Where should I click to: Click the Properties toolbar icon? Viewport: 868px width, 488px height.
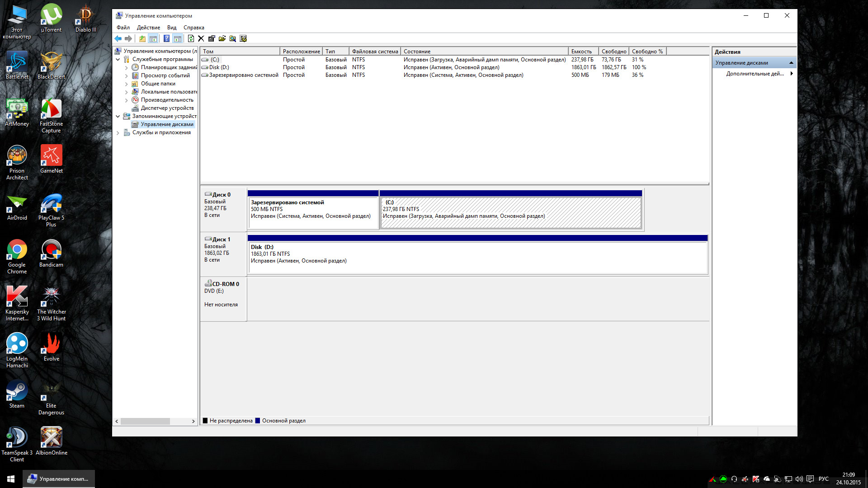212,39
